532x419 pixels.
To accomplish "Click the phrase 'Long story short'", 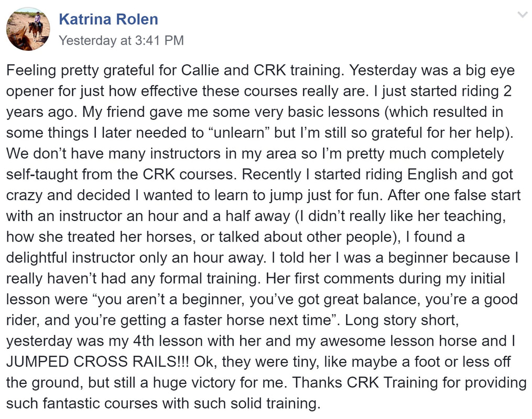I will coord(401,320).
